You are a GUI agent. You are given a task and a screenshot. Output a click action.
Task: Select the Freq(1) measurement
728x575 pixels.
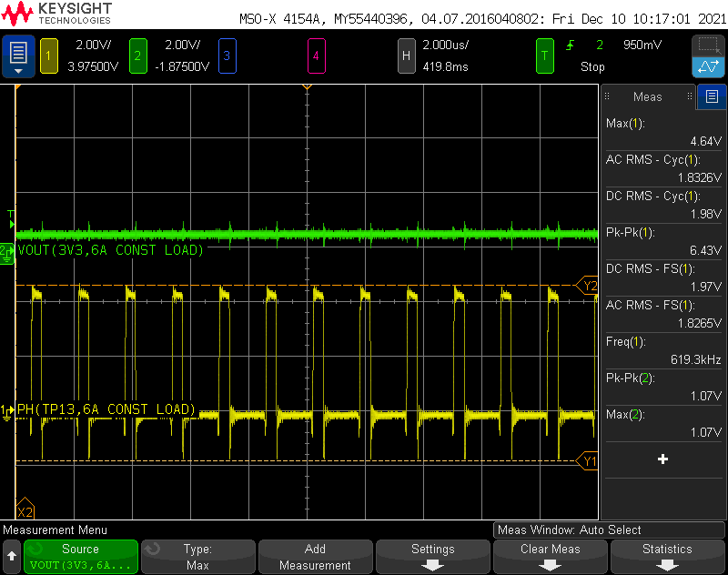pos(663,351)
